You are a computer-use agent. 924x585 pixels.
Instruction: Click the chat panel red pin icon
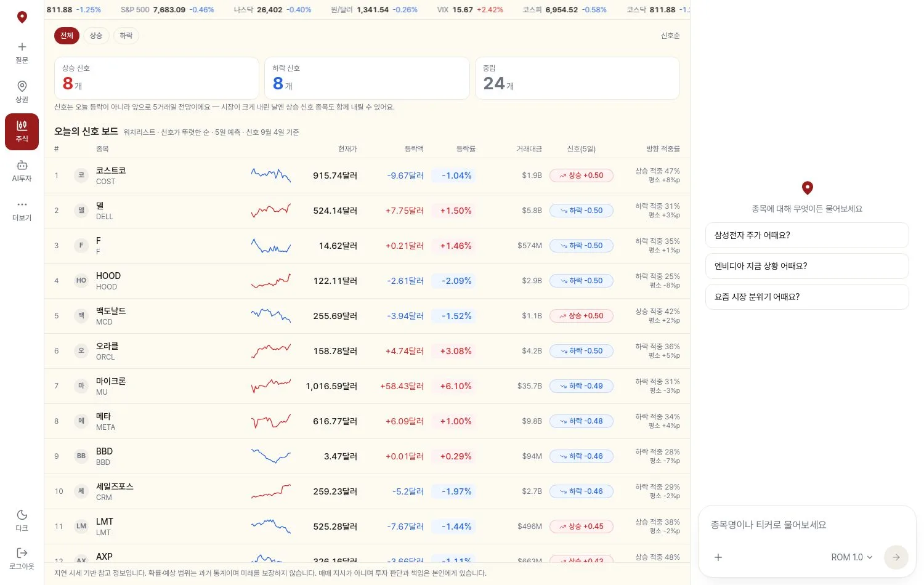(x=808, y=188)
